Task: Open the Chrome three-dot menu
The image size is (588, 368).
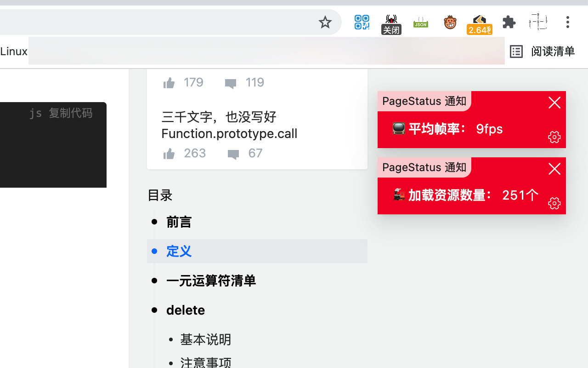Action: [x=568, y=22]
